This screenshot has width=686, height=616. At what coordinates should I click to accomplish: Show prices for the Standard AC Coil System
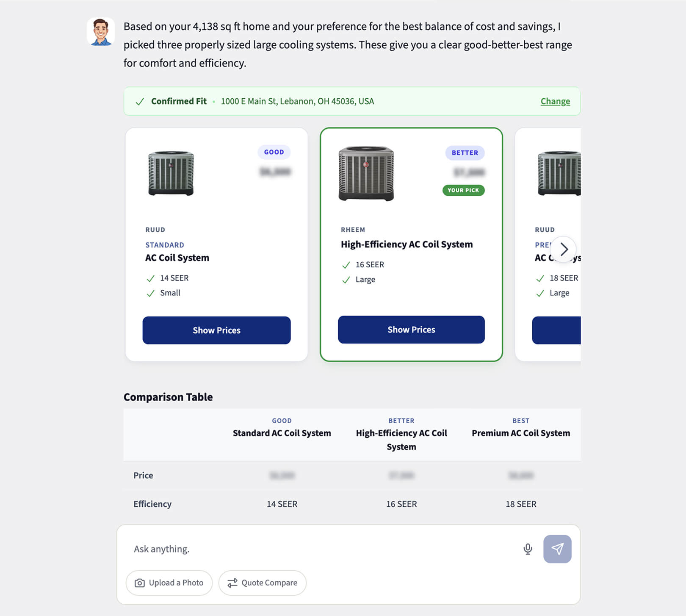(x=216, y=330)
